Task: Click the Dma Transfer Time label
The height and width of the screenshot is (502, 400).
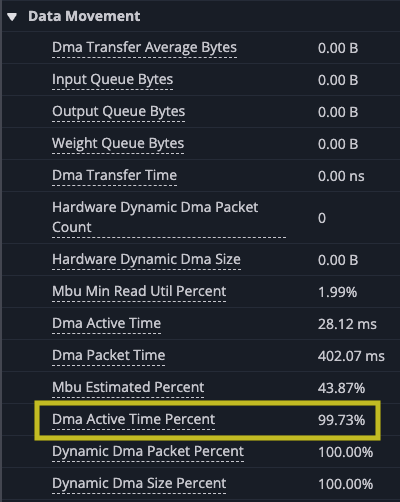Action: (114, 175)
